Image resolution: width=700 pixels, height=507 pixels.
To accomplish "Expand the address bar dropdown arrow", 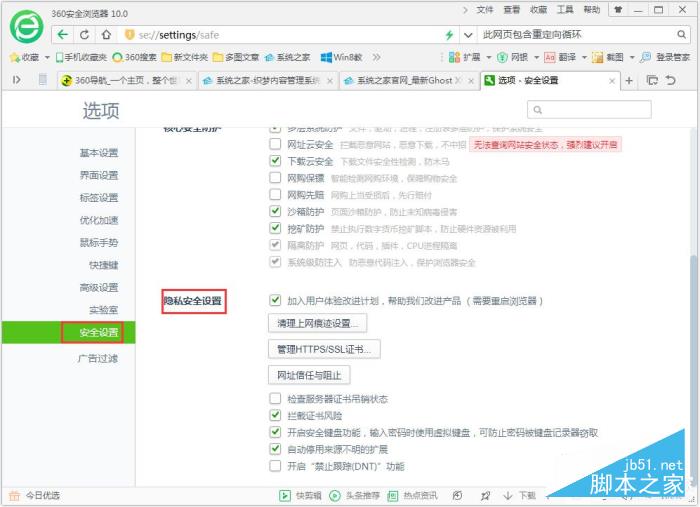I will point(468,35).
